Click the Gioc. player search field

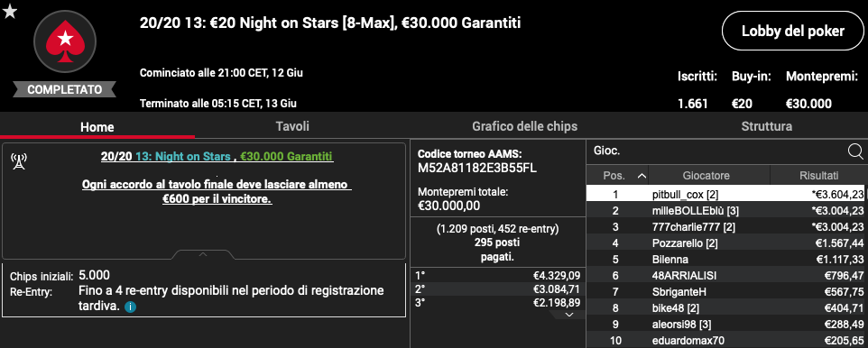(x=718, y=151)
